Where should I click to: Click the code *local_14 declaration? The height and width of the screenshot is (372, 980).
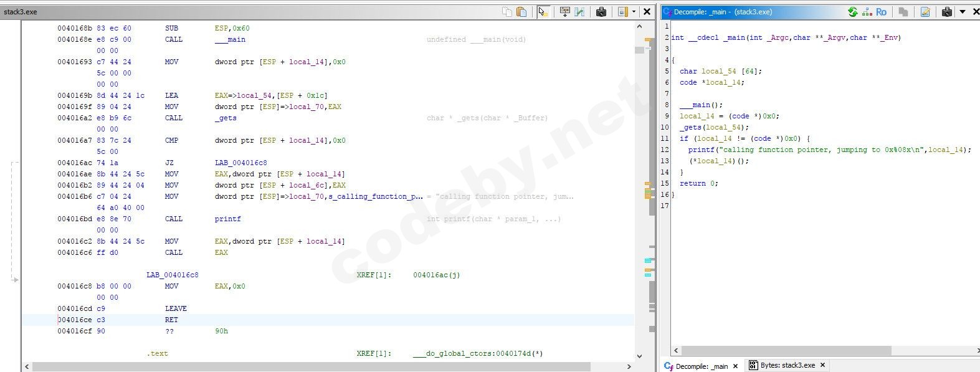[711, 82]
